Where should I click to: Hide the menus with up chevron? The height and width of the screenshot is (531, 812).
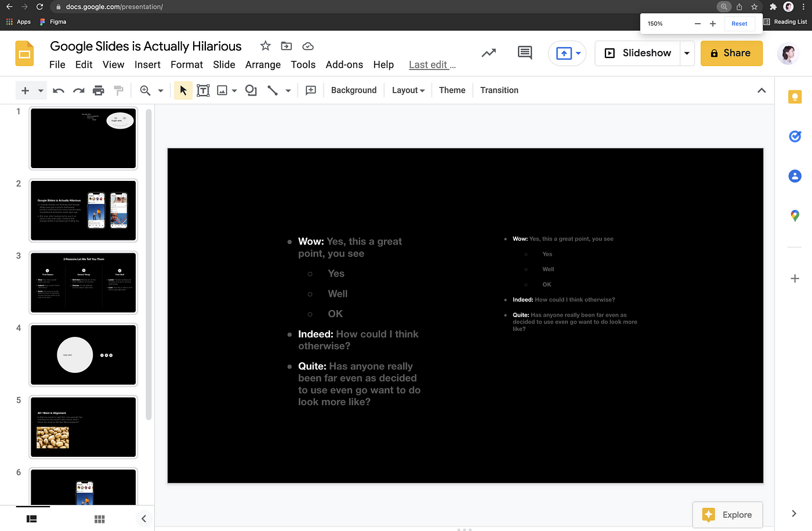coord(762,90)
